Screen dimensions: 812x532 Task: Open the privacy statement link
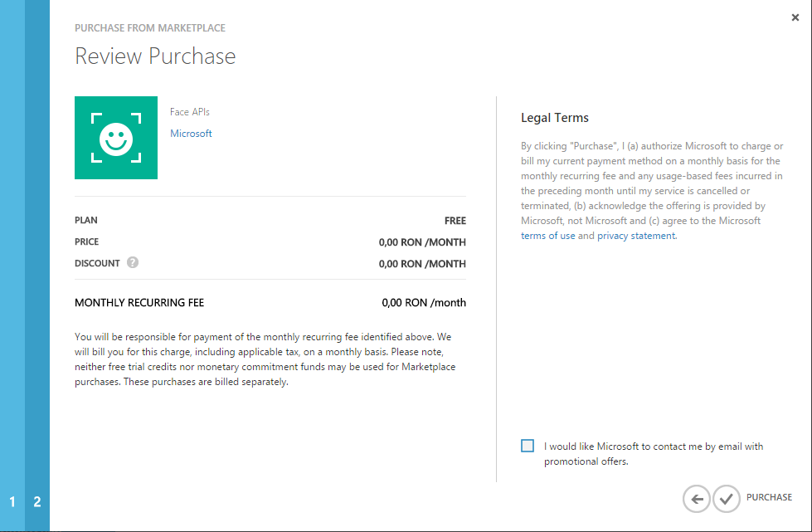[636, 236]
